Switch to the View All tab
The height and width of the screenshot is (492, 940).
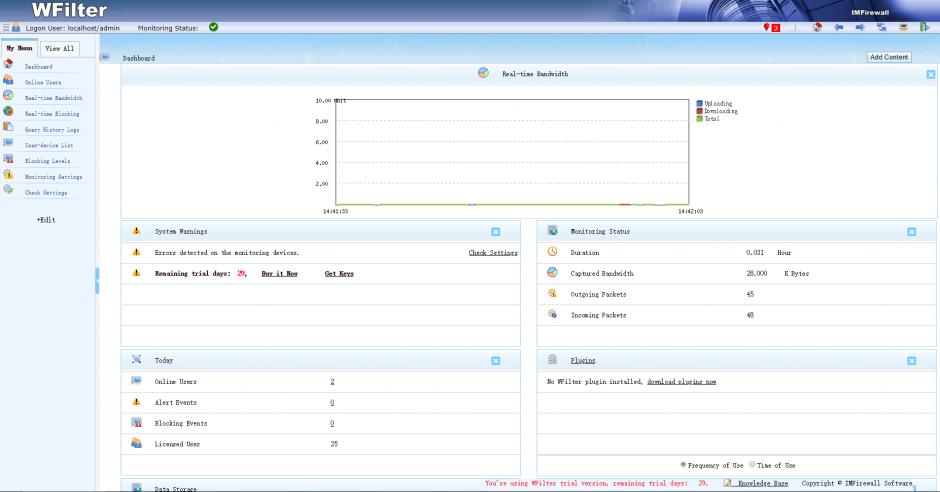point(59,49)
